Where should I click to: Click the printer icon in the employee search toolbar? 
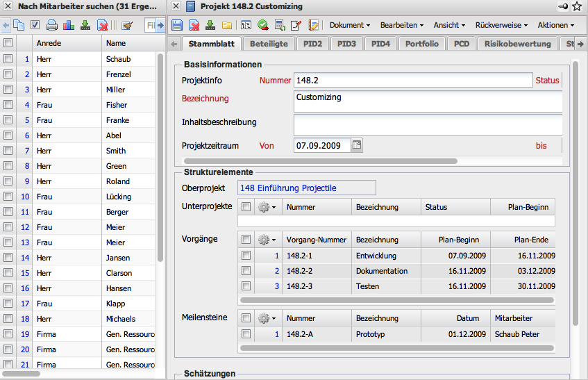coord(52,25)
